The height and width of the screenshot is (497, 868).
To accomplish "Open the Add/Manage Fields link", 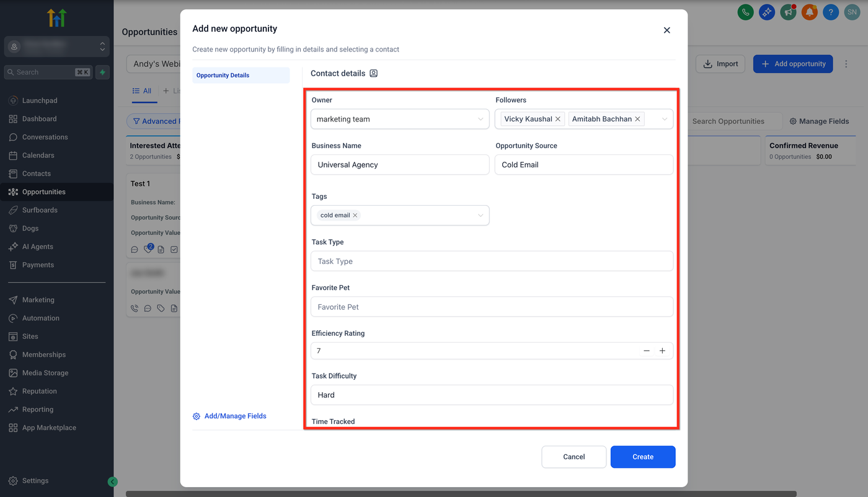I will (x=235, y=416).
